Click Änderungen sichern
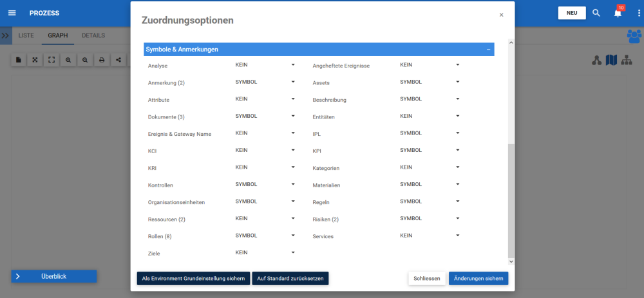This screenshot has height=298, width=644. pos(478,278)
